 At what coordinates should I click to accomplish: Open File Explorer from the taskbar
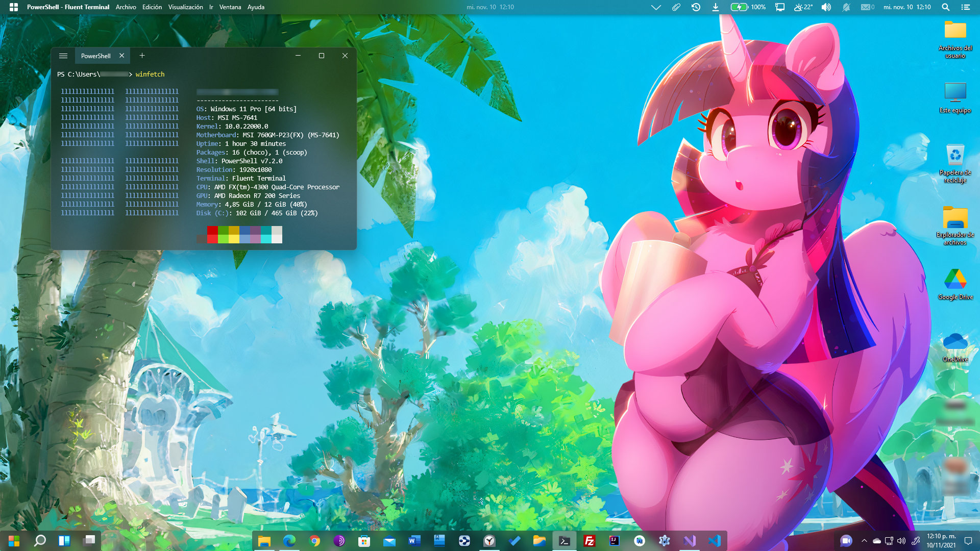pyautogui.click(x=264, y=541)
